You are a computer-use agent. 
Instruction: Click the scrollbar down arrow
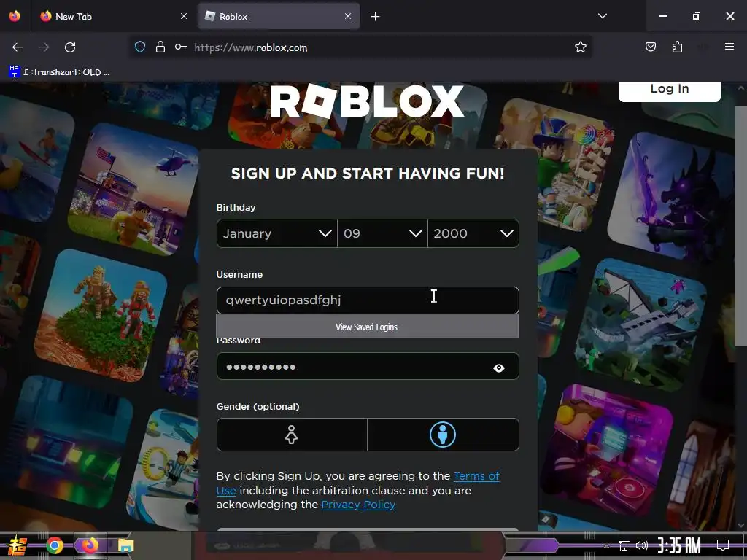(x=741, y=526)
